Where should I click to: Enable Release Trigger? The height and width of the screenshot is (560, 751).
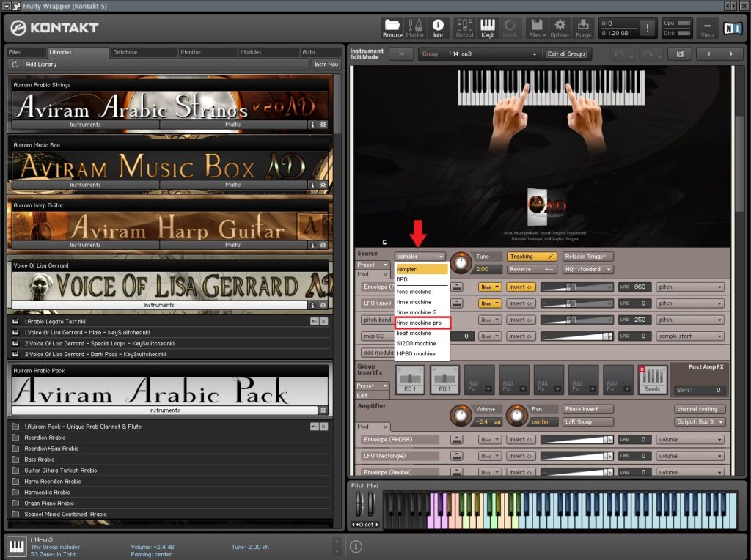pos(587,257)
